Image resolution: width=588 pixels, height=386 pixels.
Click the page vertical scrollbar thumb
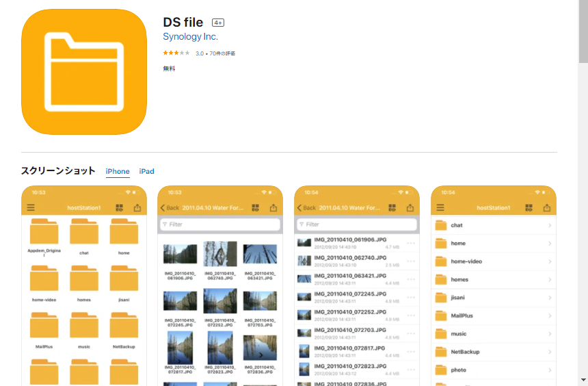583,32
